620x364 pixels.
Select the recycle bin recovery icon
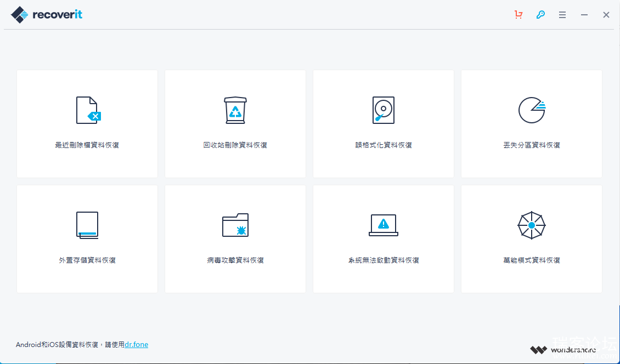[x=235, y=110]
